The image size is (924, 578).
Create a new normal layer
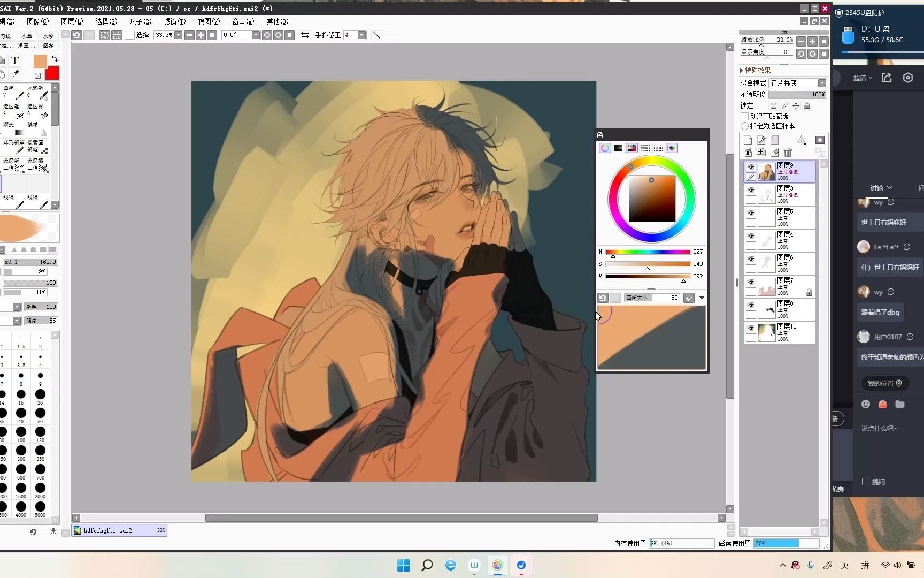(x=748, y=140)
